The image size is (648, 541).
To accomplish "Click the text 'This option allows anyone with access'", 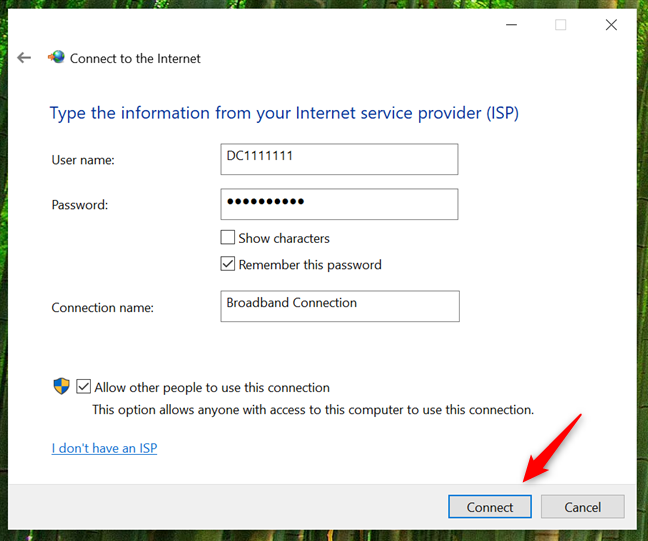I will tap(200, 410).
